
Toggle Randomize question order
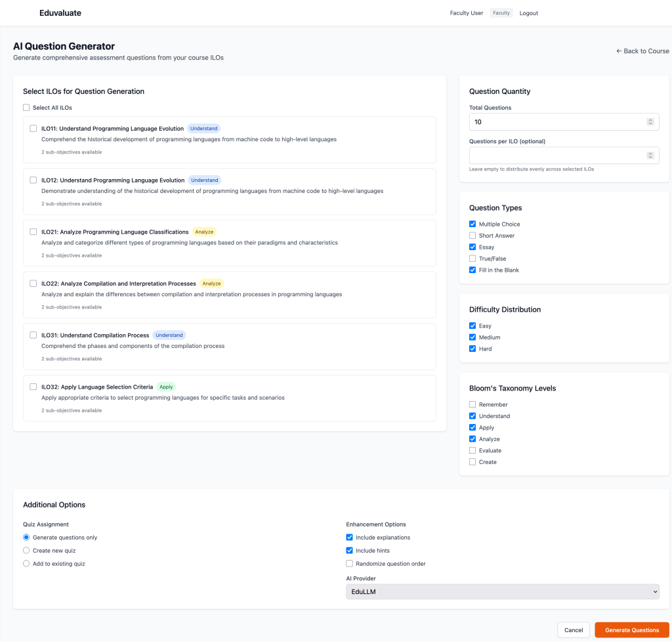[x=350, y=564]
